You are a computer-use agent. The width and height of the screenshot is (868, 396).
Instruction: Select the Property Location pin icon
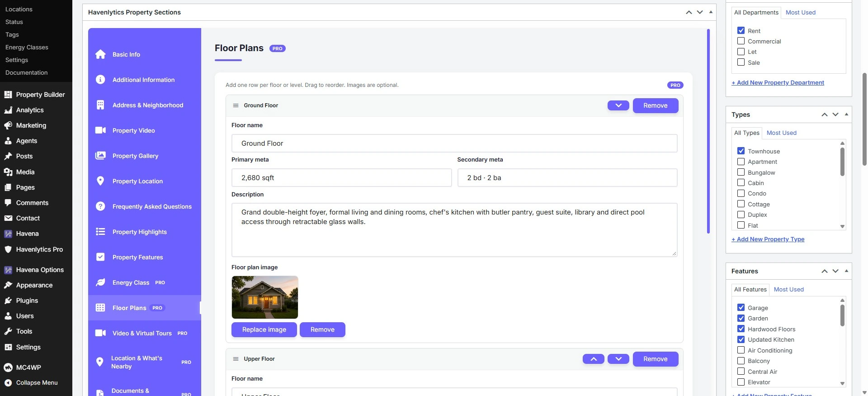point(100,181)
